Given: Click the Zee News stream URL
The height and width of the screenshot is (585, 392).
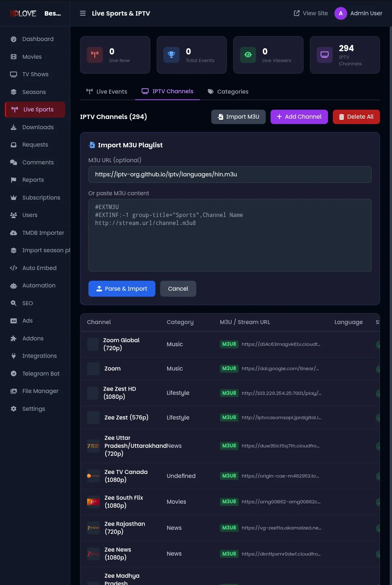Looking at the screenshot, I should pos(281,554).
